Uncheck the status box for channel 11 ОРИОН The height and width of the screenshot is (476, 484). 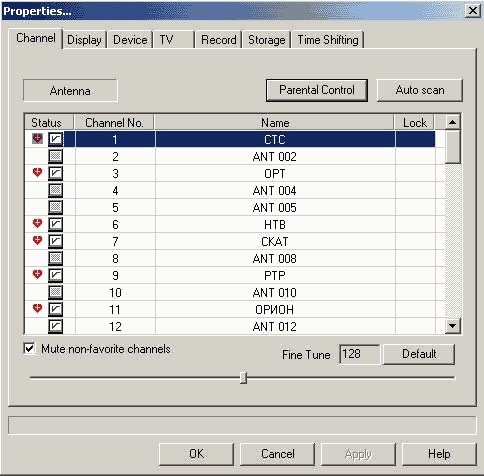coord(55,309)
